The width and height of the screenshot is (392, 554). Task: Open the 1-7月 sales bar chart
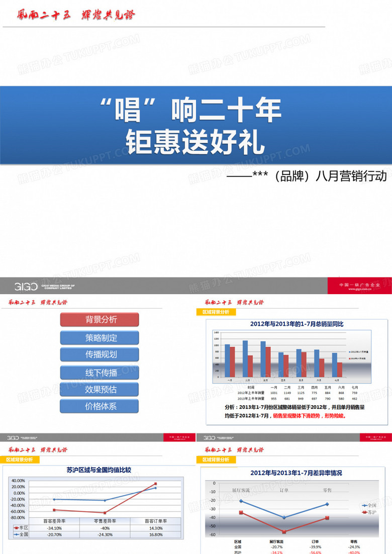[291, 356]
